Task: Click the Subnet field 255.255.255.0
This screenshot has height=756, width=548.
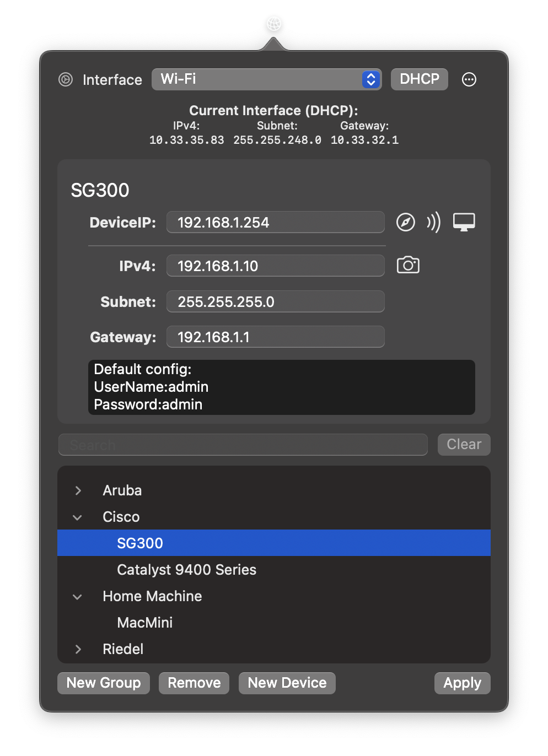Action: point(276,301)
